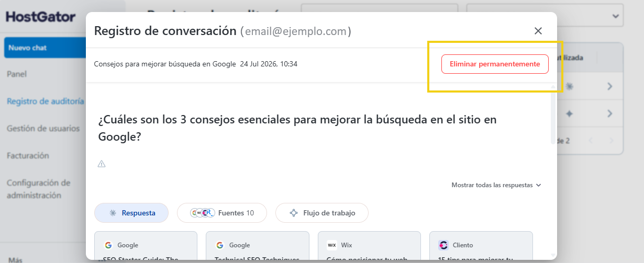
Task: Expand the background table row with the asterisk icon
Action: [x=610, y=87]
